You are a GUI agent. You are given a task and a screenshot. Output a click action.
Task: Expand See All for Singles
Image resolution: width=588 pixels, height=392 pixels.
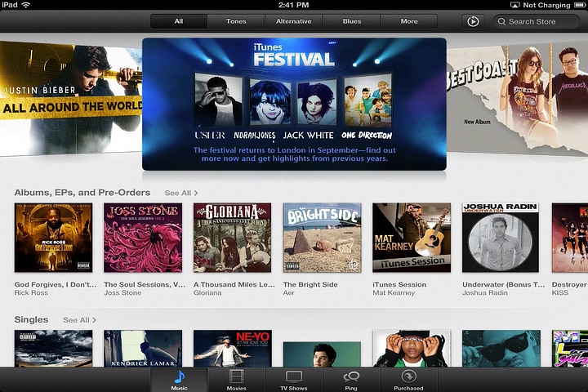click(79, 320)
